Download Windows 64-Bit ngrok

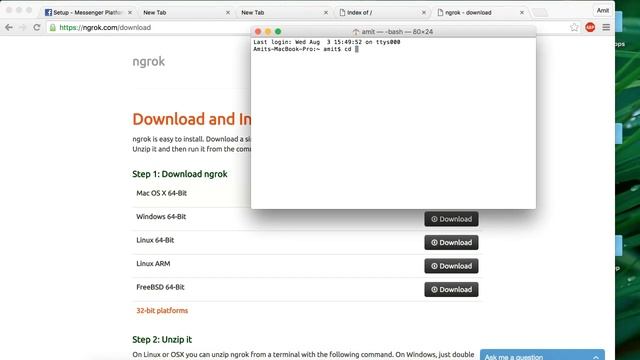pyautogui.click(x=451, y=219)
